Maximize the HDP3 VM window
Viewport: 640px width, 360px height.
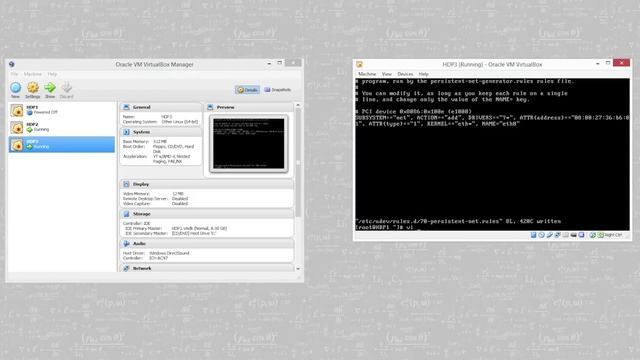click(x=608, y=63)
